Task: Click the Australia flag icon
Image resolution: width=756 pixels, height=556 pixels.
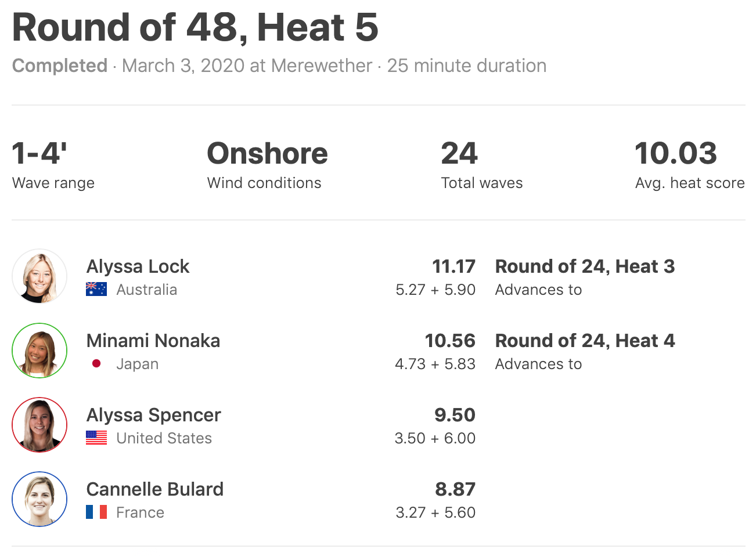Action: tap(96, 289)
